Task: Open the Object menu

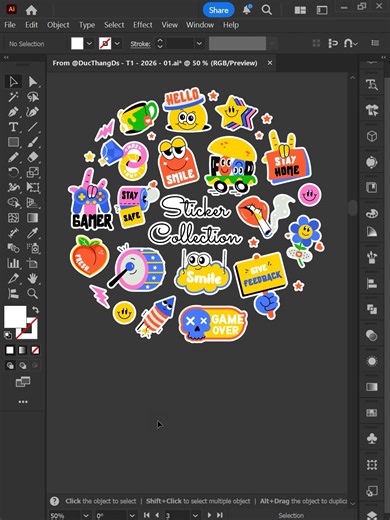Action: pyautogui.click(x=58, y=25)
